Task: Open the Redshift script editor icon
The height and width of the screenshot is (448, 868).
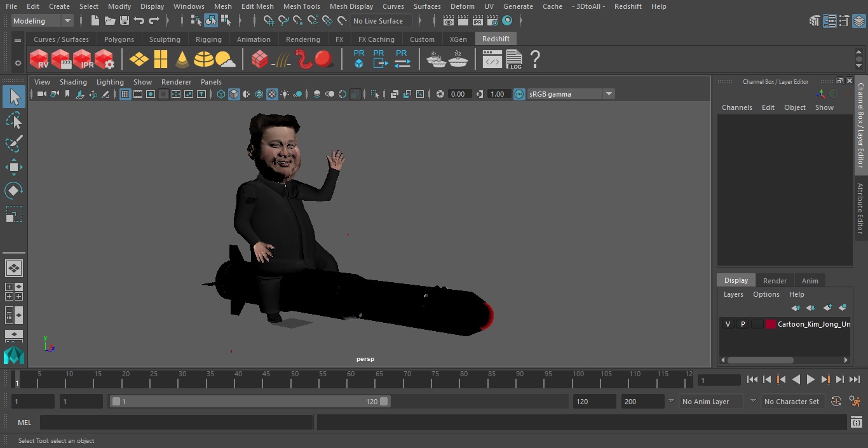Action: point(492,60)
